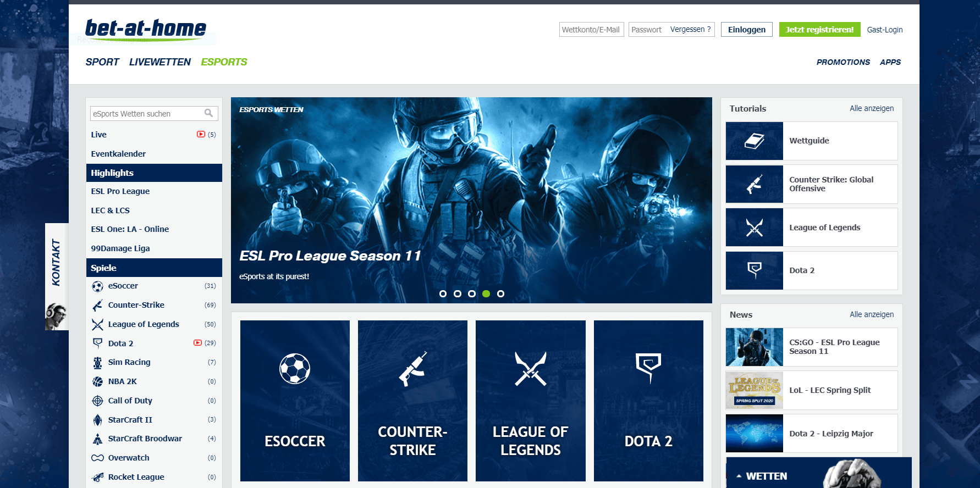
Task: Open CS:GO ESL Pro League news thumbnail
Action: pyautogui.click(x=755, y=347)
